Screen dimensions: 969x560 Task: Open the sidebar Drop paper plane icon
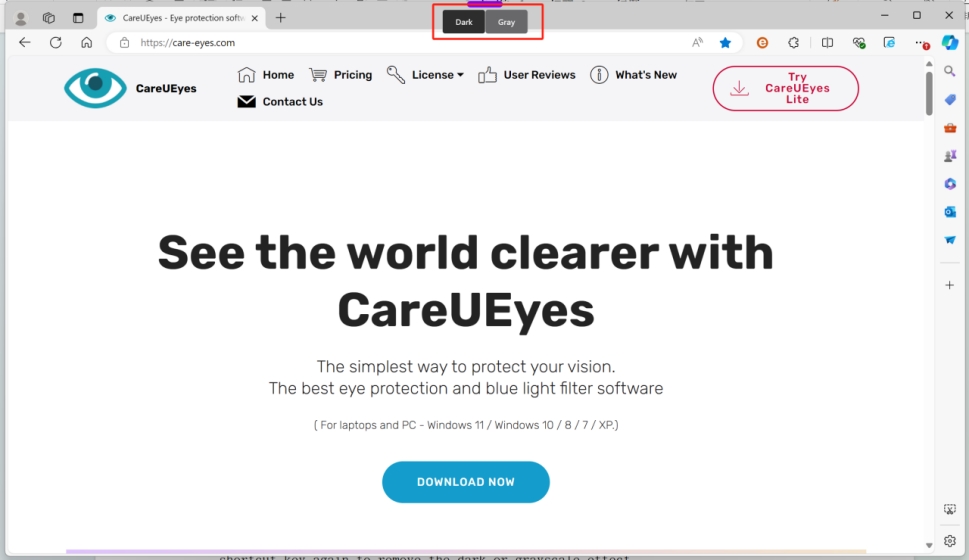point(950,240)
